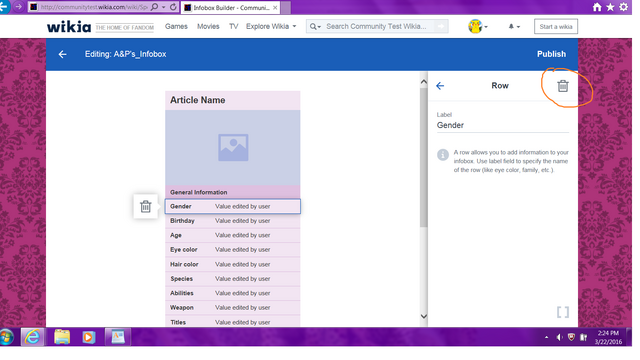
Task: Show hidden system tray icons arrow
Action: (546, 337)
